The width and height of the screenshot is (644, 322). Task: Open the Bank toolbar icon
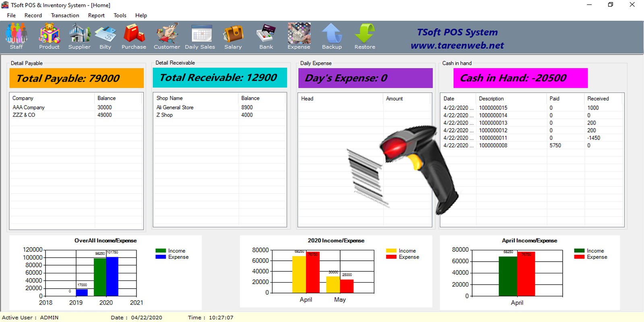(266, 36)
